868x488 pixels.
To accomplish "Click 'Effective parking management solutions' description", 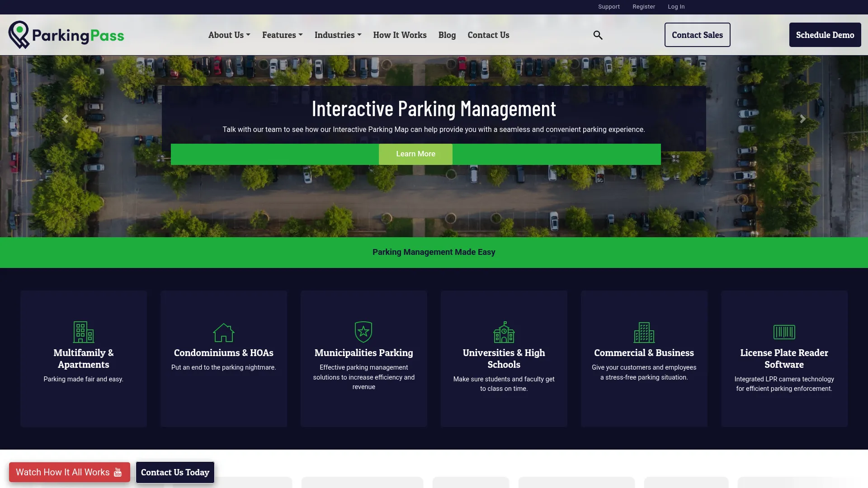I will point(364,377).
